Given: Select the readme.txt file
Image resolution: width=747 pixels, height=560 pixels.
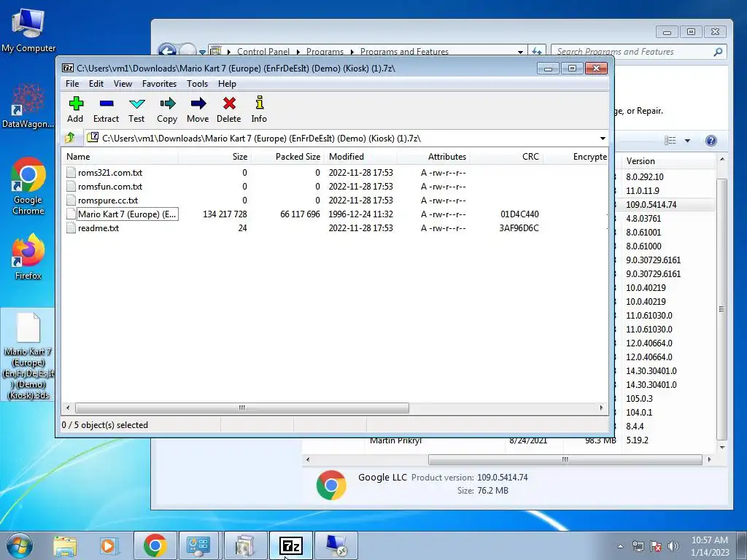Looking at the screenshot, I should [98, 228].
